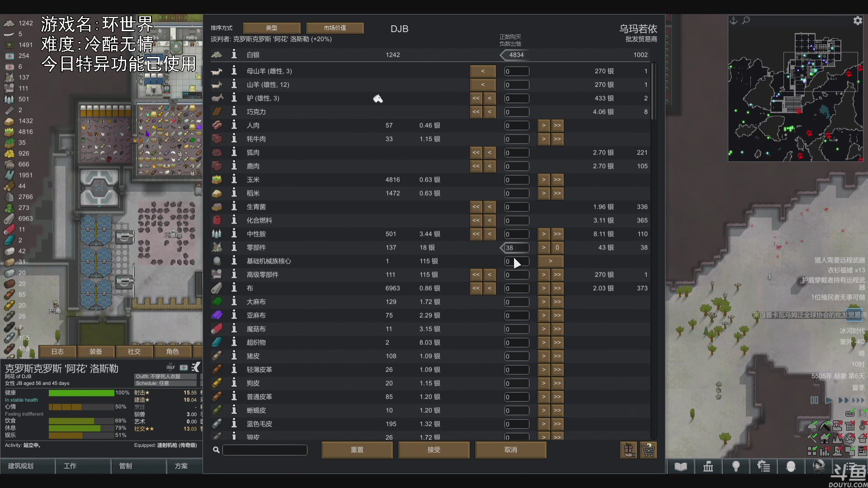Click the settings gear above minimap
The image size is (868, 488).
point(857,21)
